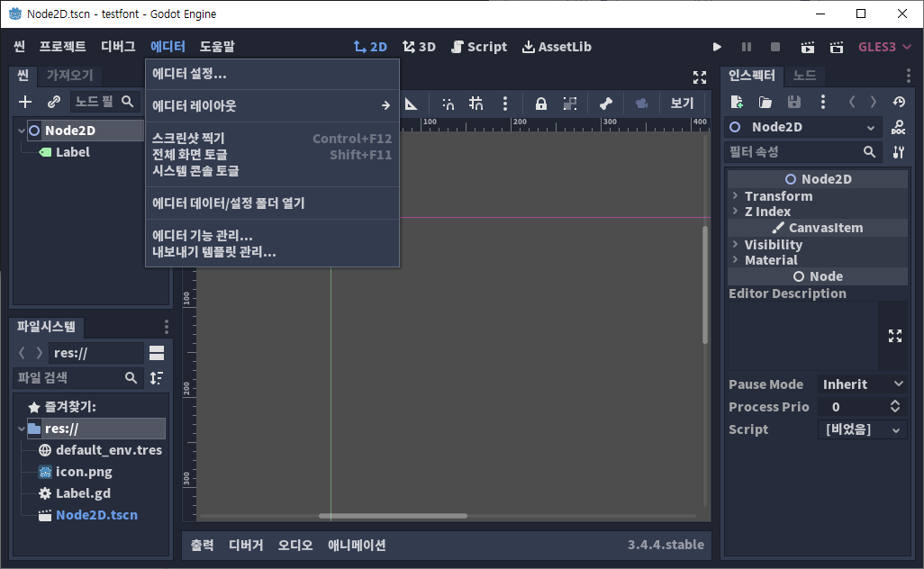Expand the Material section

(x=818, y=260)
